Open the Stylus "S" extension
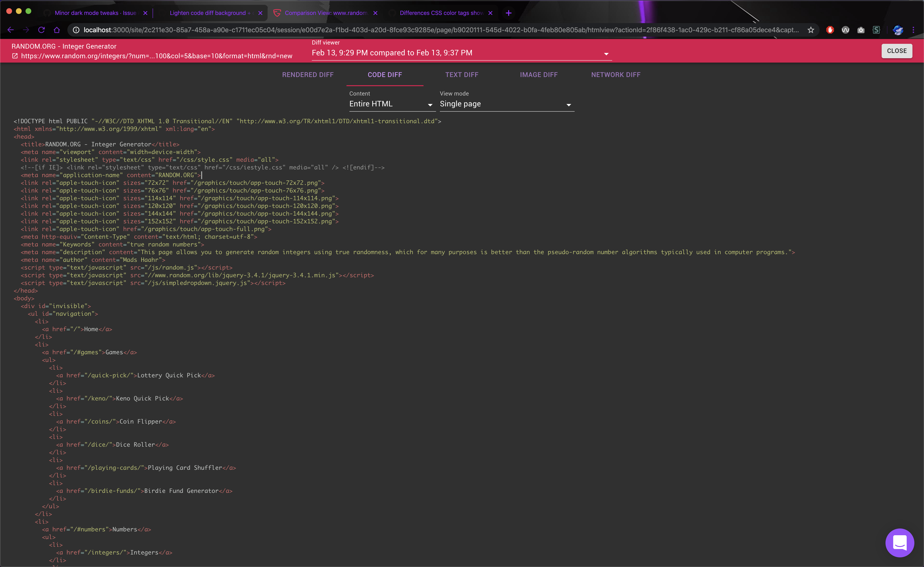 pyautogui.click(x=876, y=30)
